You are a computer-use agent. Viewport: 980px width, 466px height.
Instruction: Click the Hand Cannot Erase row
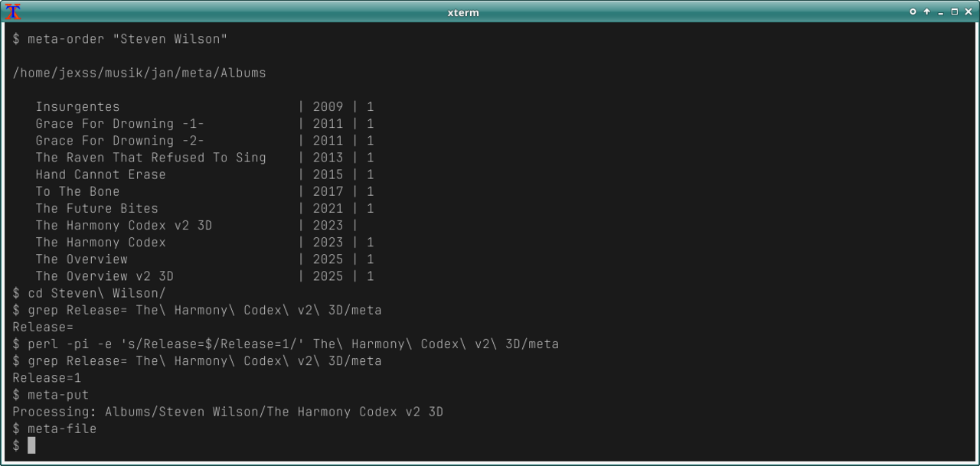(100, 174)
